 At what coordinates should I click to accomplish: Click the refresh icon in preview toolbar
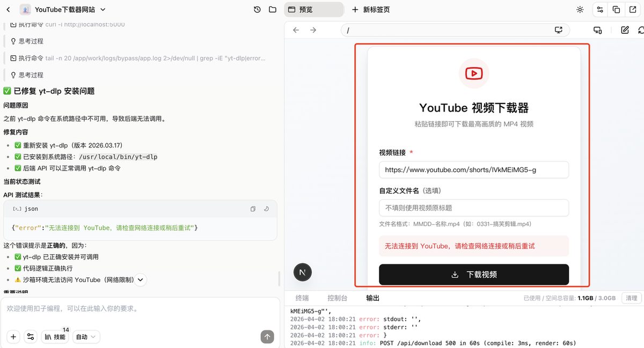(x=641, y=30)
